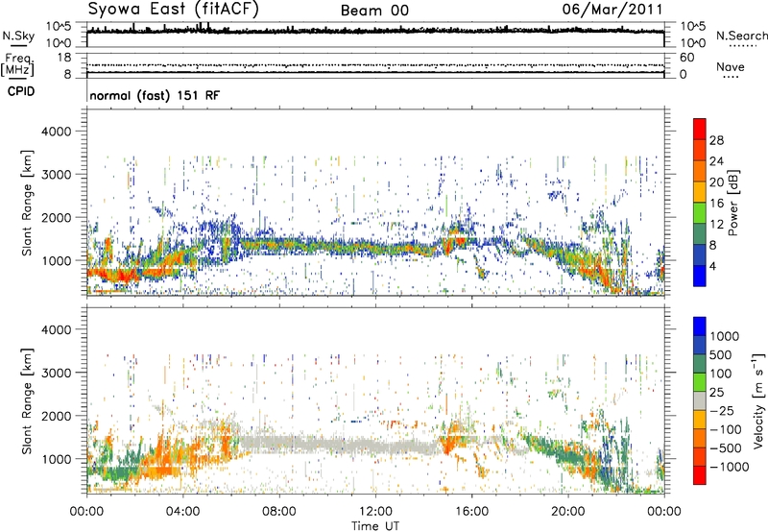Click the velocity color bar gray segment
768x532 pixels.
click(x=700, y=400)
